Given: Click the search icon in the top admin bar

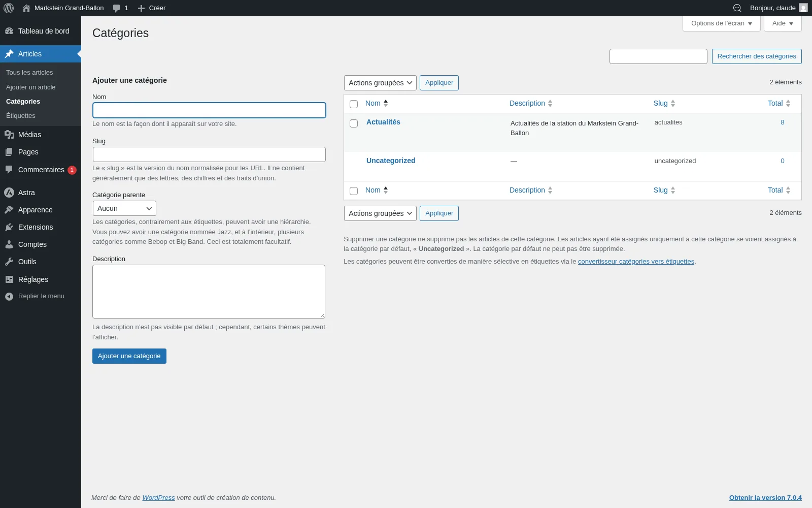Looking at the screenshot, I should (737, 8).
